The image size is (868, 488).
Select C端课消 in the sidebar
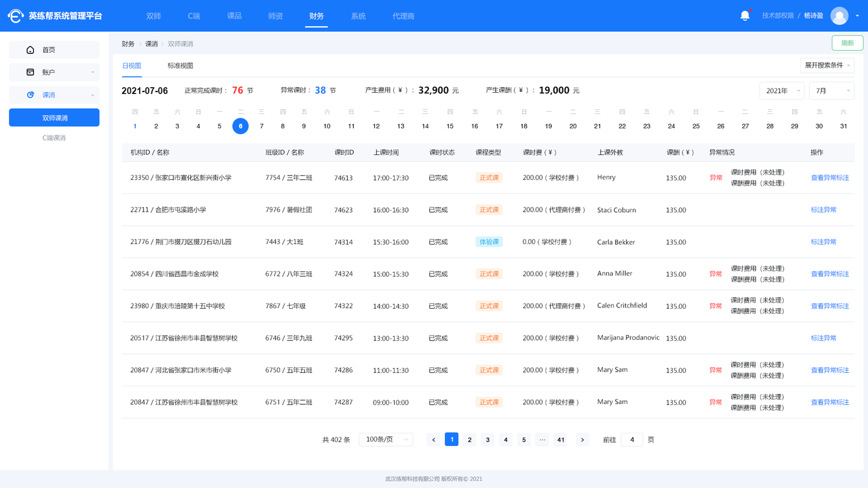click(x=54, y=138)
